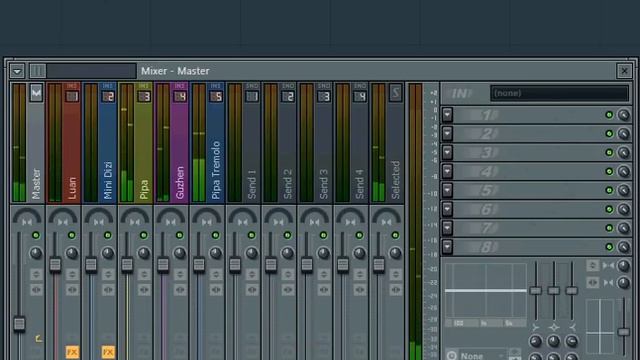640x360 pixels.
Task: Mute the Pipa track green LED
Action: [x=144, y=235]
